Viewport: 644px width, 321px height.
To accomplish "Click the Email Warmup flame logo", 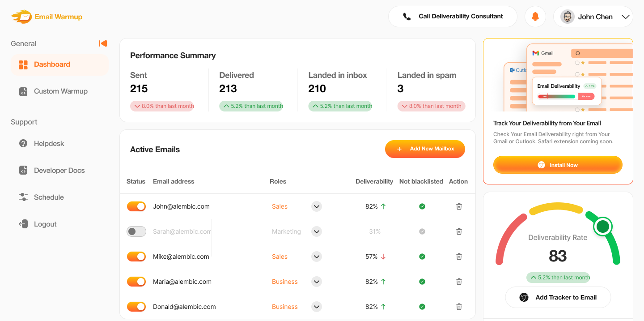I will pyautogui.click(x=21, y=17).
